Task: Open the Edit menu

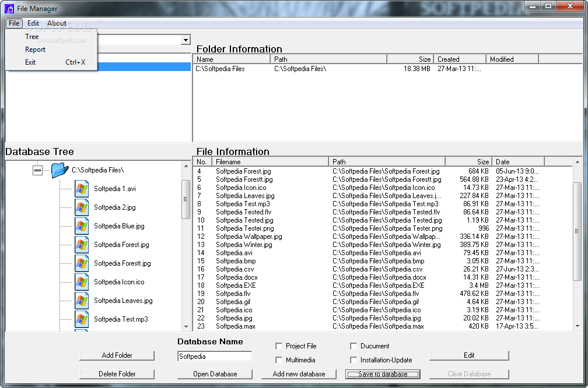Action: click(33, 23)
